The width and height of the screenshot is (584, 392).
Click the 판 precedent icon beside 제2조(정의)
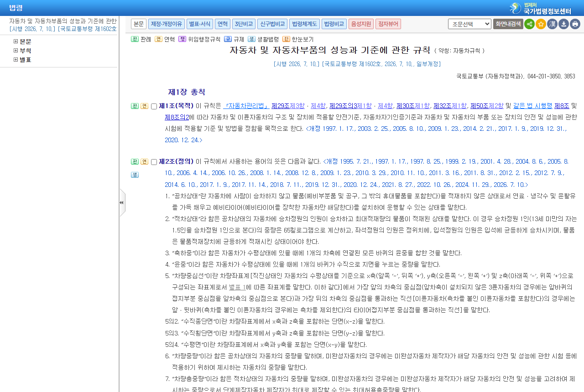click(x=135, y=161)
